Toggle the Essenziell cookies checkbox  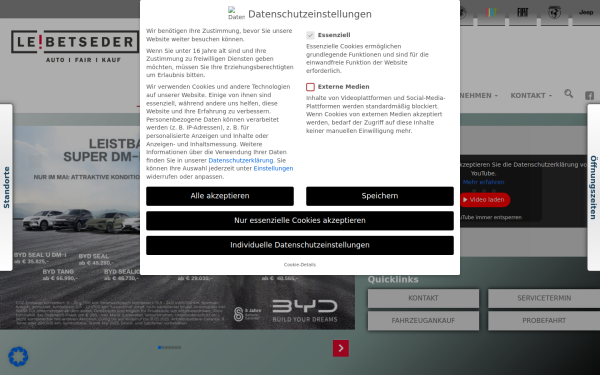(x=310, y=35)
